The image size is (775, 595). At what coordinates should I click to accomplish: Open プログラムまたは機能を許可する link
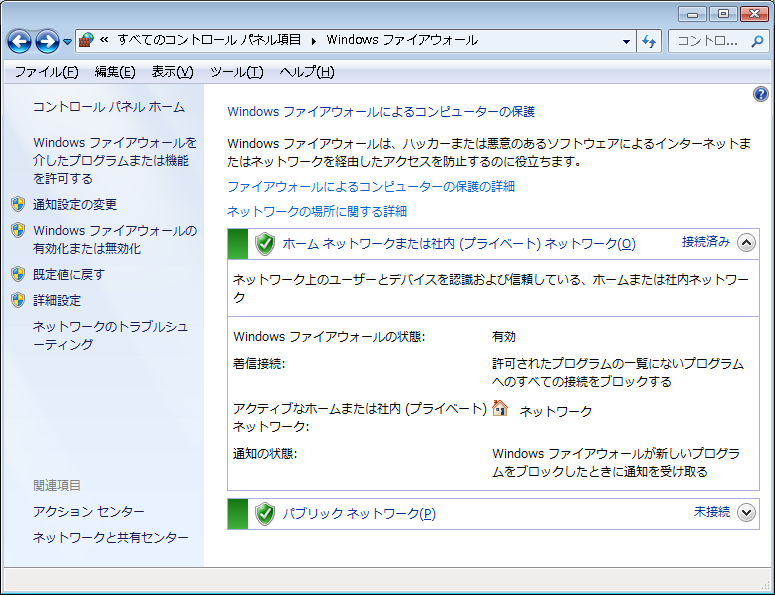[115, 161]
